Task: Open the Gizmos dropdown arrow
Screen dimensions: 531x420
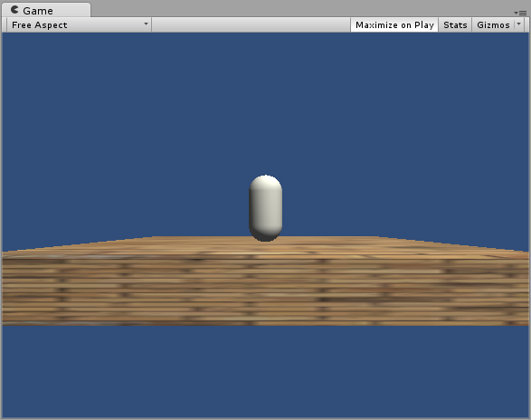Action: click(x=519, y=24)
